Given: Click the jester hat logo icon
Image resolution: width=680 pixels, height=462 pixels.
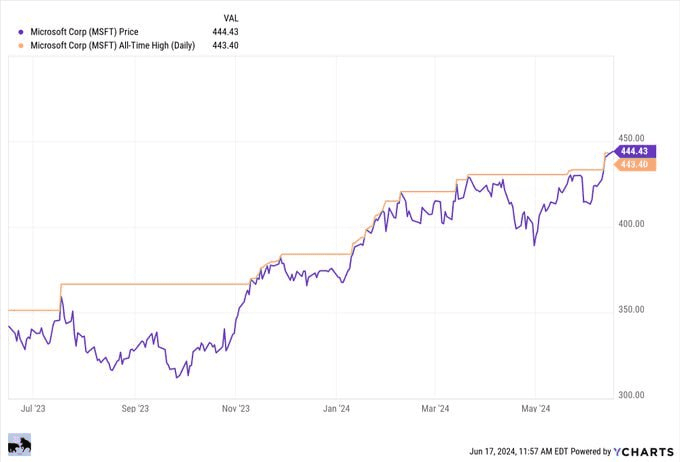Looking at the screenshot, I should [18, 445].
